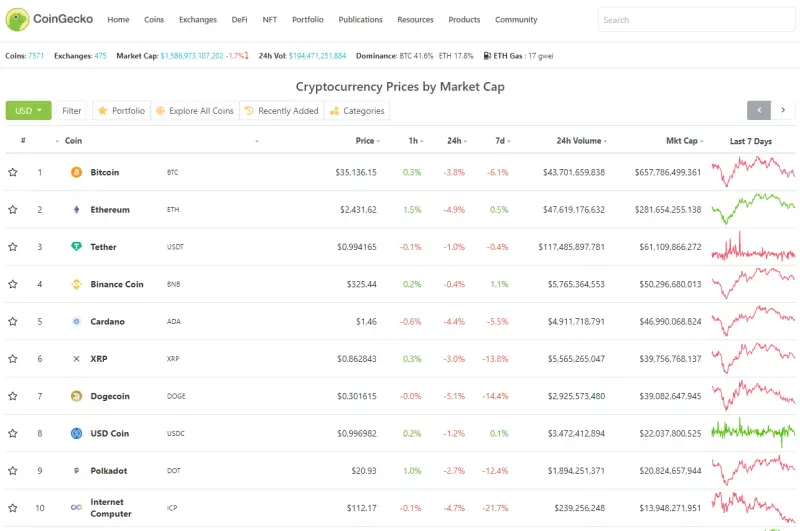Open the USD Coin icon
Image resolution: width=800 pixels, height=531 pixels.
[x=76, y=434]
